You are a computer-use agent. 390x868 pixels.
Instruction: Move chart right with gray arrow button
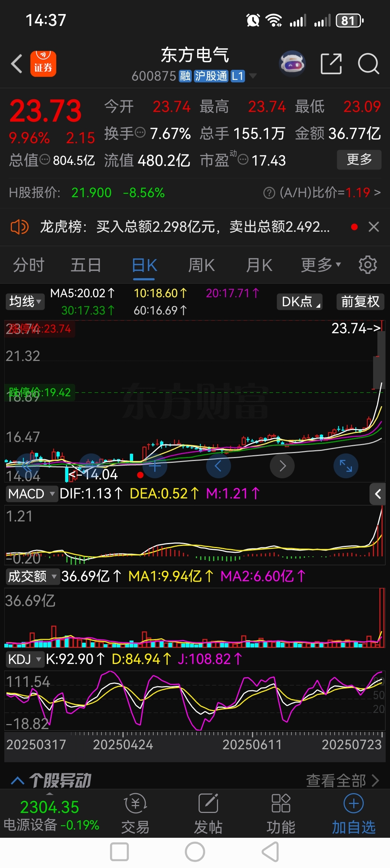point(282,466)
